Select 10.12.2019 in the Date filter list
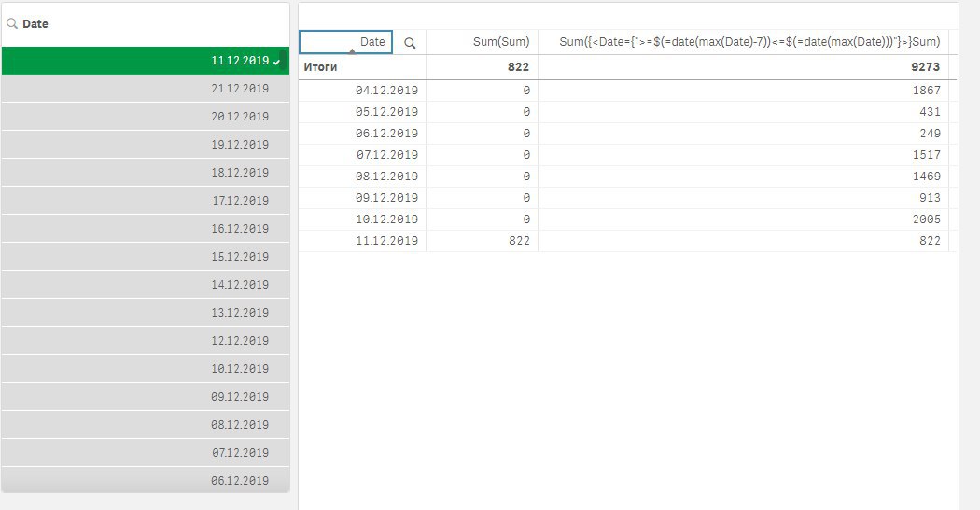 click(145, 369)
